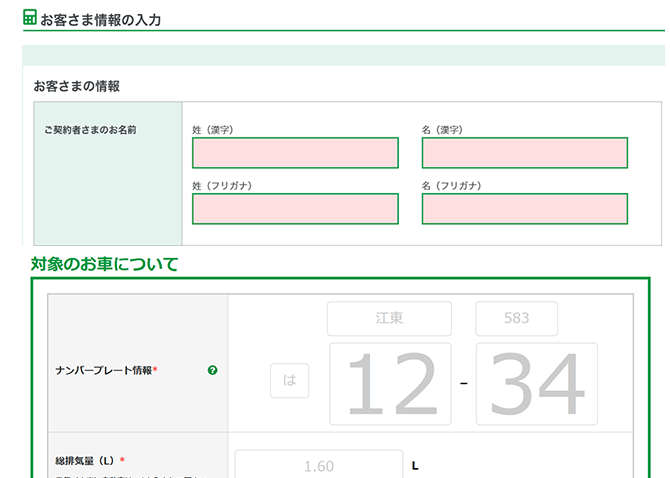
Task: Click the は hiragana plate field
Action: (289, 381)
